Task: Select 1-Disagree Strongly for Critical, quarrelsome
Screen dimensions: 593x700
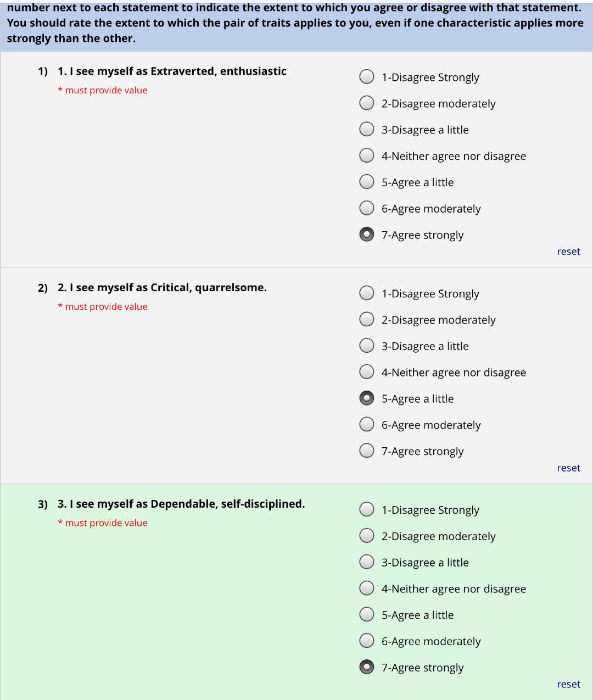Action: [x=367, y=293]
